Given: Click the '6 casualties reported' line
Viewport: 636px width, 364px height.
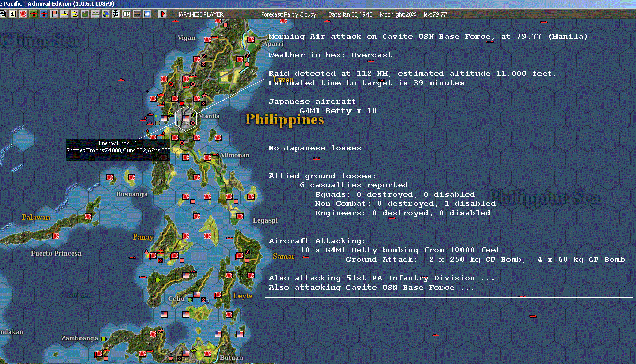Looking at the screenshot, I should pos(354,185).
